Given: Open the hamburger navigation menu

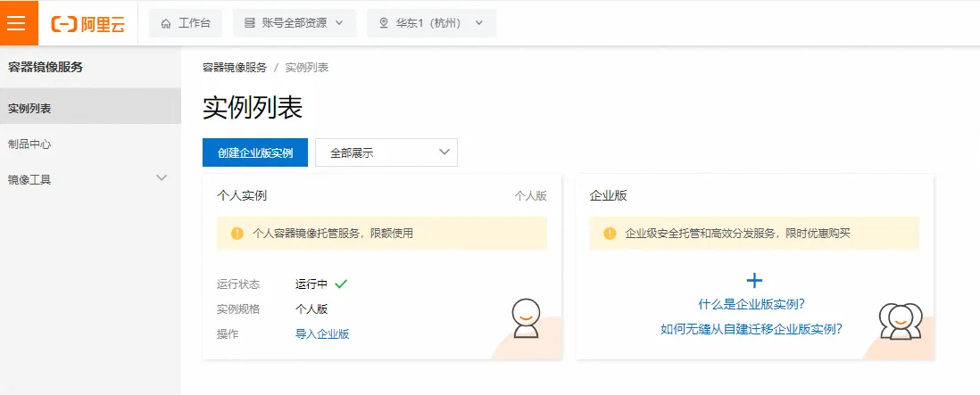Looking at the screenshot, I should tap(18, 23).
